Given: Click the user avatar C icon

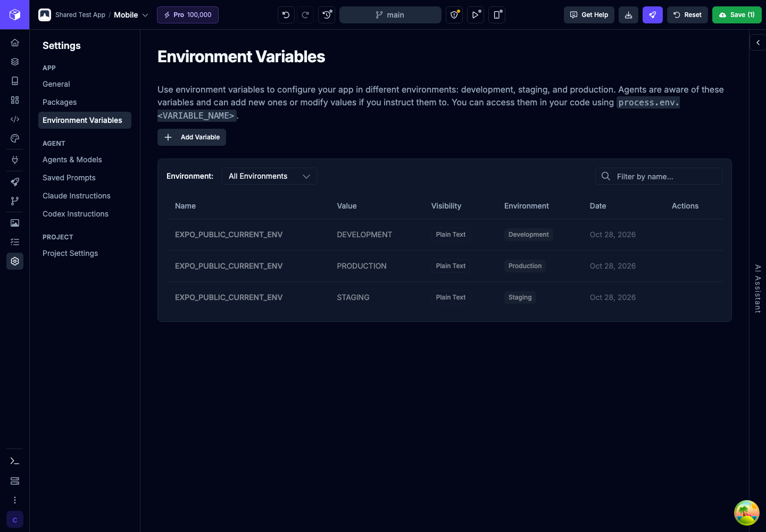Looking at the screenshot, I should (15, 520).
